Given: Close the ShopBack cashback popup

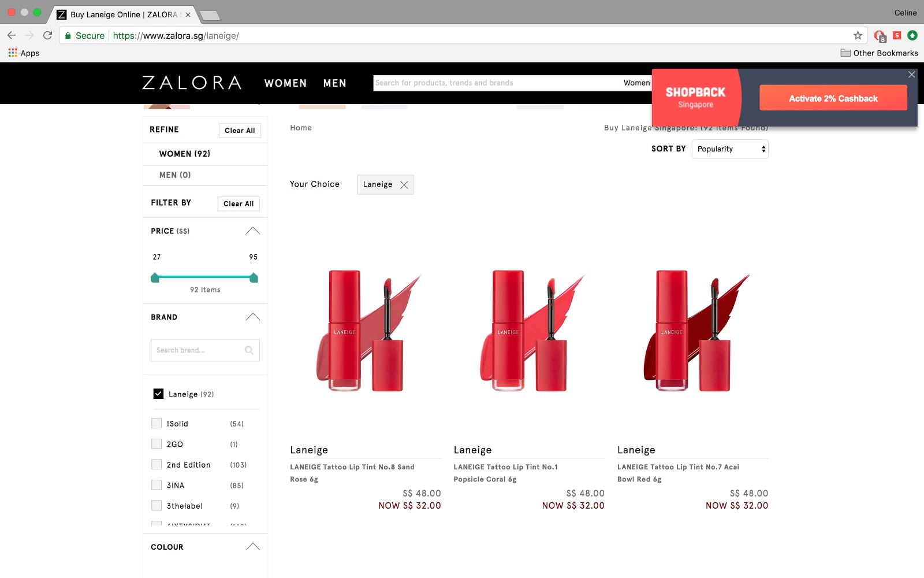Looking at the screenshot, I should 911,75.
